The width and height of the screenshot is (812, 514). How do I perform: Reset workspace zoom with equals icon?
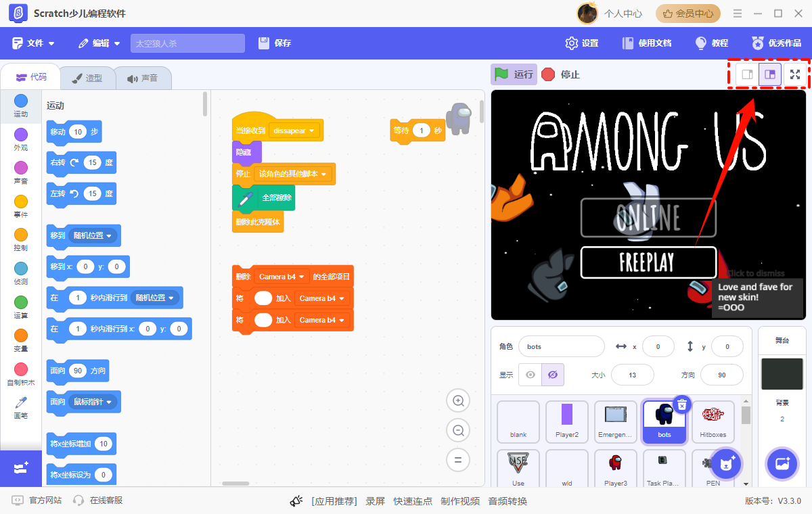pos(458,460)
